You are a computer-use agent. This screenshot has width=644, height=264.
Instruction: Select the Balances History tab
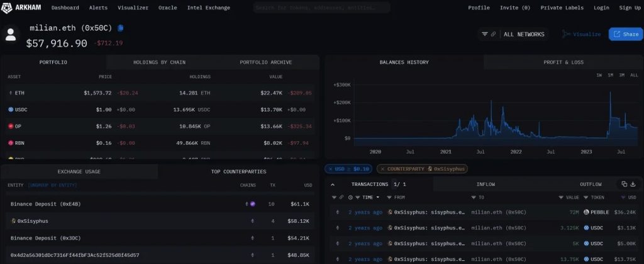tap(404, 62)
